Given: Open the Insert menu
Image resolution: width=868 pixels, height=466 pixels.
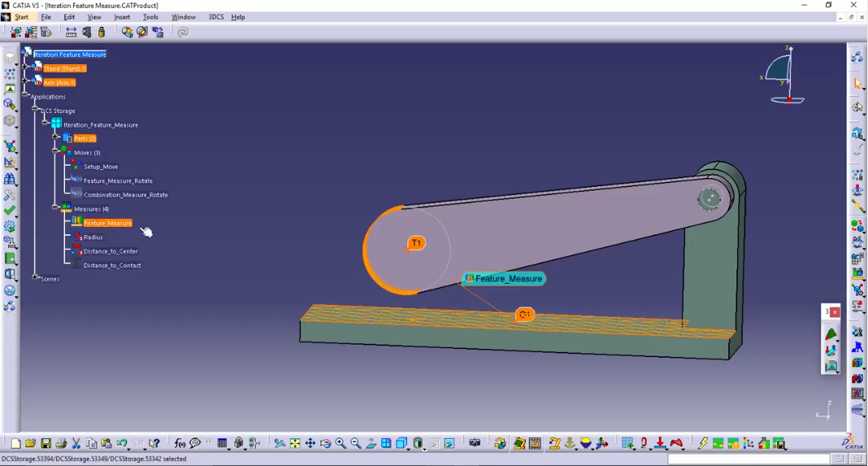Looking at the screenshot, I should 122,17.
